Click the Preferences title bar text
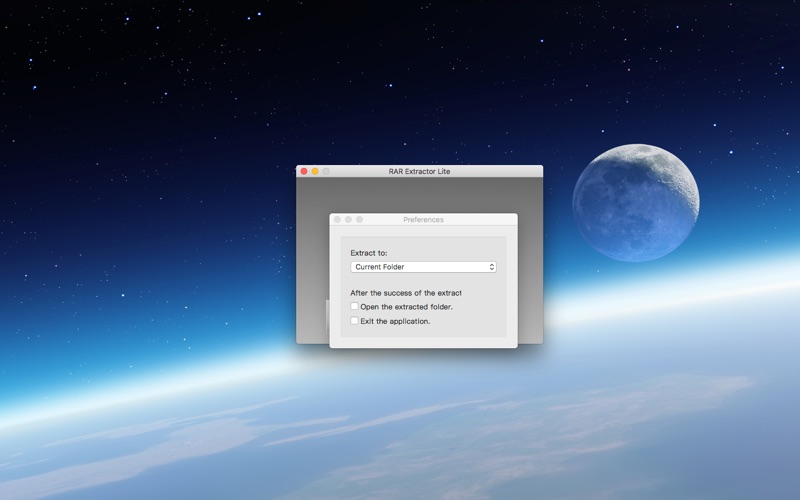Screen dimensions: 800x500 click(x=423, y=220)
